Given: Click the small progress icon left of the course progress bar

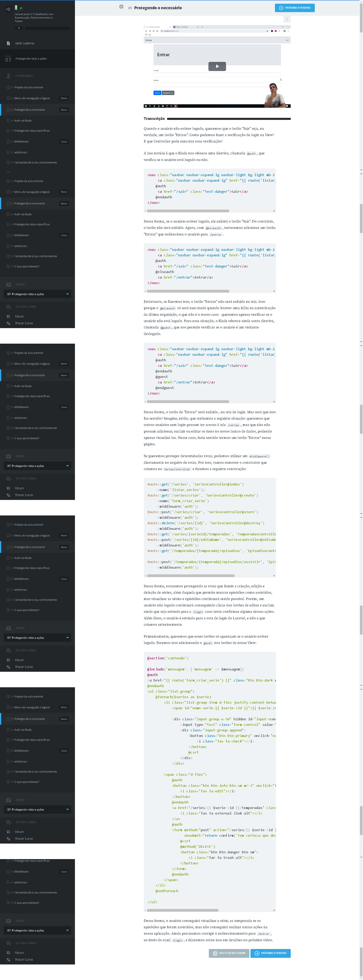Looking at the screenshot, I should (x=19, y=28).
